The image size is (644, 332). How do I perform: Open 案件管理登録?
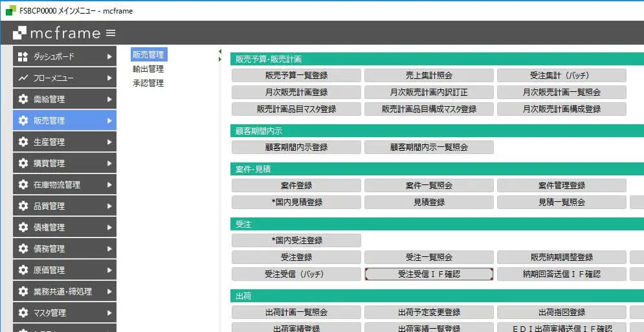(x=561, y=186)
